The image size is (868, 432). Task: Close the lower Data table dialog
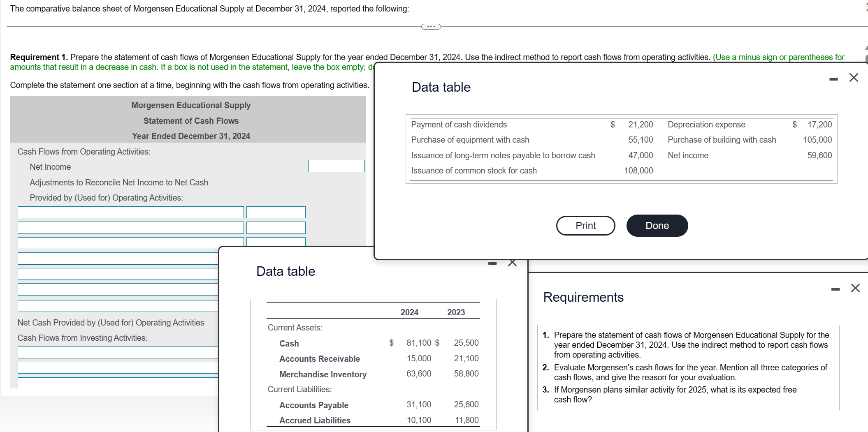[511, 262]
